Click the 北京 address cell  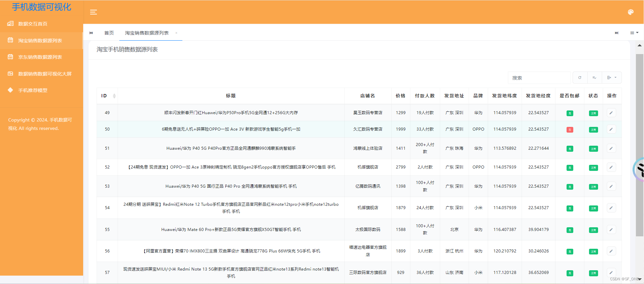click(x=454, y=230)
